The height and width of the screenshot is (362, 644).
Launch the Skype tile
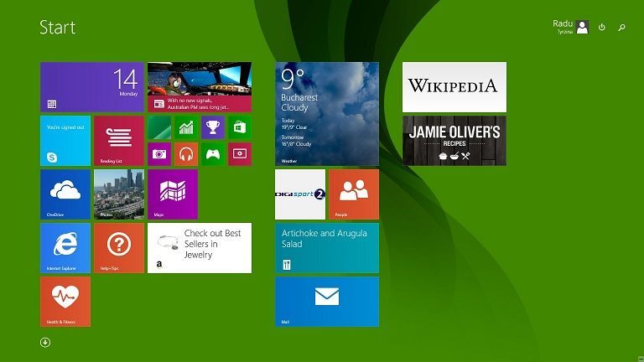point(65,141)
